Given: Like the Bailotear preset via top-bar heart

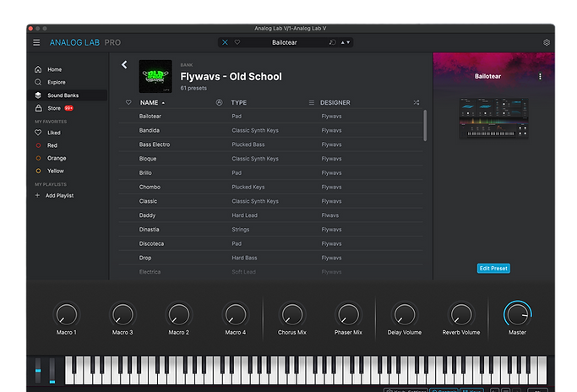Looking at the screenshot, I should pyautogui.click(x=237, y=42).
